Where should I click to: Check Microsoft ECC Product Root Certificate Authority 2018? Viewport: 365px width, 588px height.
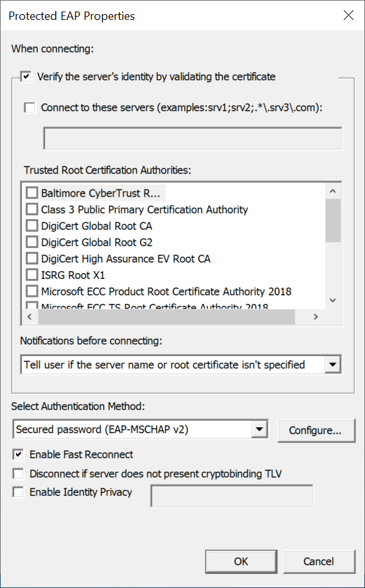click(32, 291)
